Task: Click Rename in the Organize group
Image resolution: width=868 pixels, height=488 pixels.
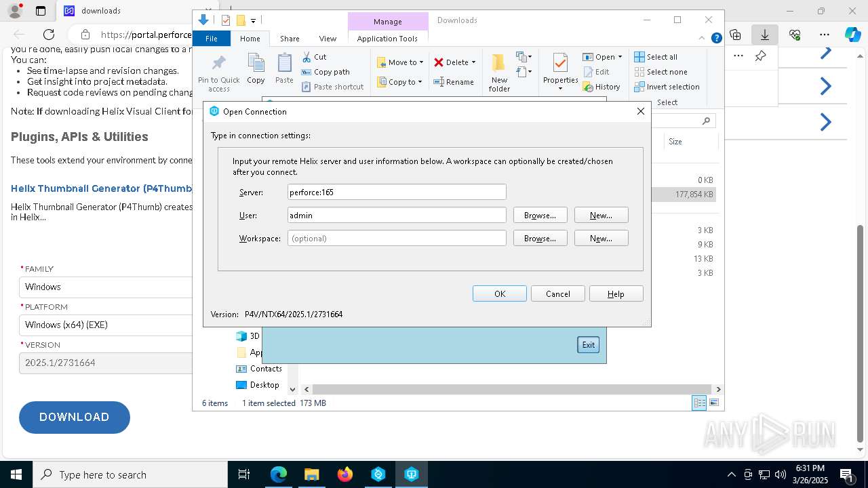Action: (454, 82)
